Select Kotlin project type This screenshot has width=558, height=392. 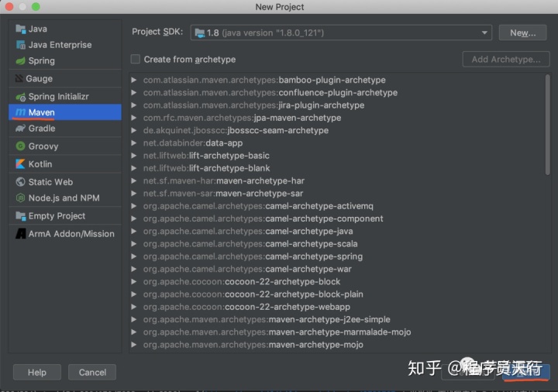click(x=65, y=164)
